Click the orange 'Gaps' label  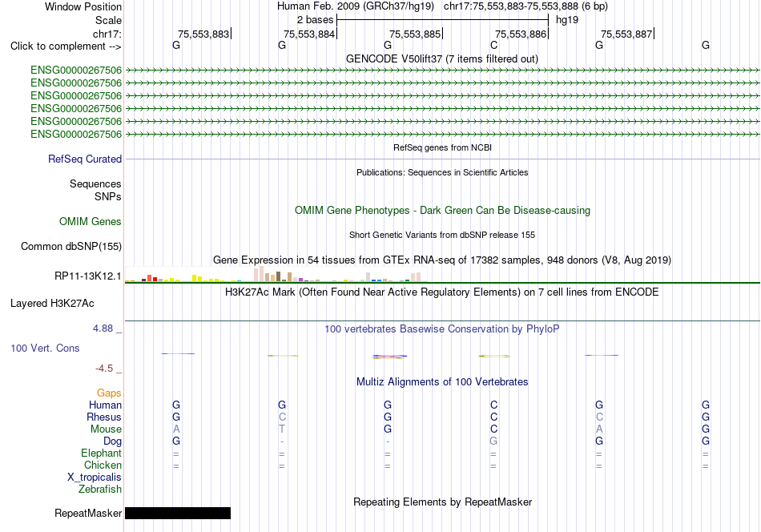tap(109, 393)
